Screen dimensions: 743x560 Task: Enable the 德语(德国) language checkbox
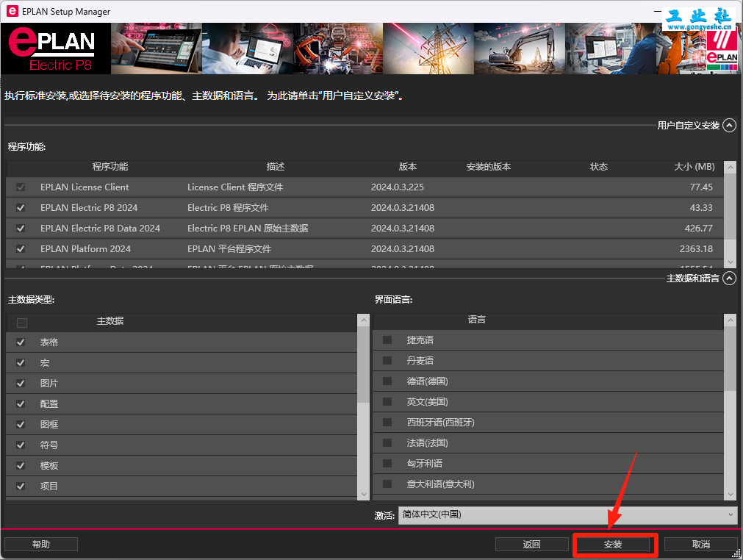pos(387,381)
